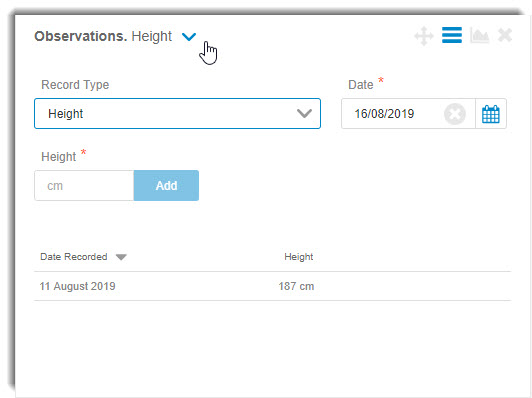Select the 187 cm value cell
The image size is (532, 398).
point(296,286)
